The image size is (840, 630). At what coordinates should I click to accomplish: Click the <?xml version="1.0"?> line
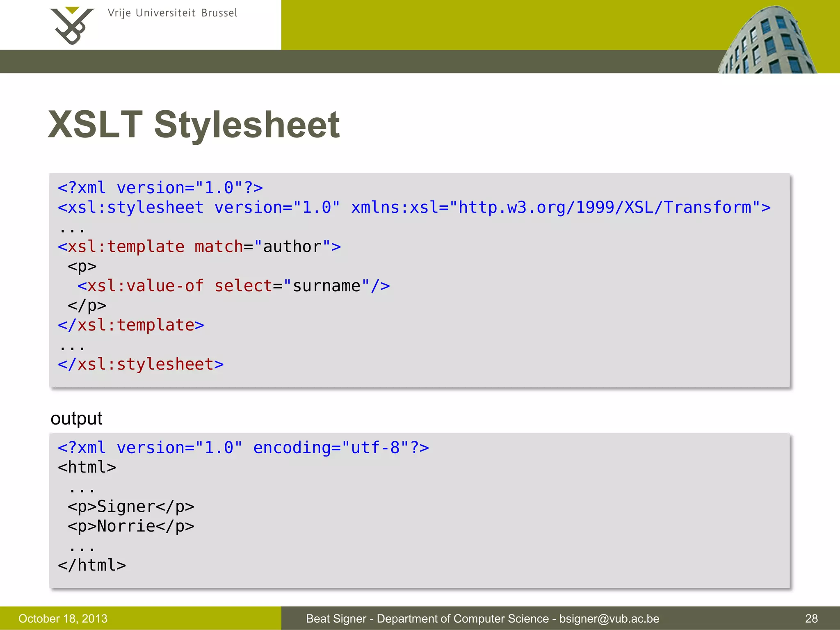(x=160, y=188)
